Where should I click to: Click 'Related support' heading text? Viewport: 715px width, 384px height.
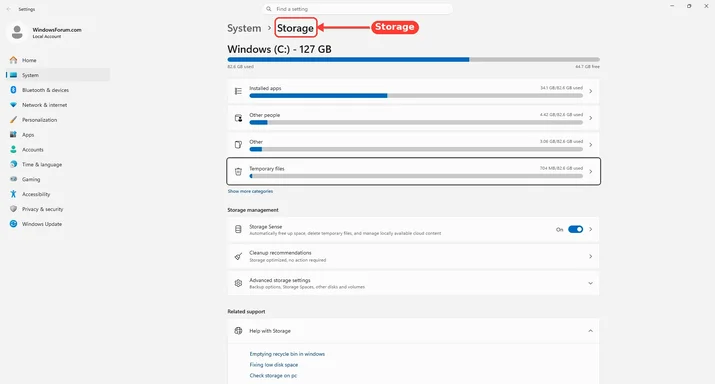point(246,311)
